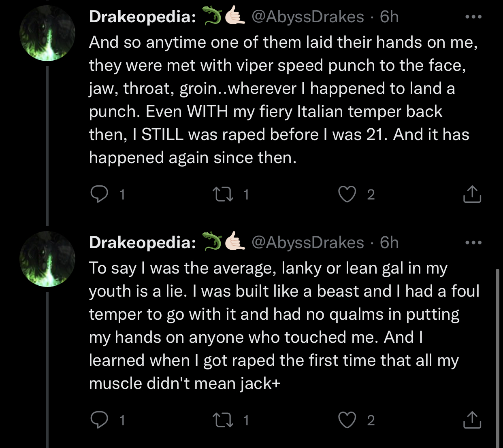
Task: Open more options on second tweet
Action: click(x=473, y=243)
